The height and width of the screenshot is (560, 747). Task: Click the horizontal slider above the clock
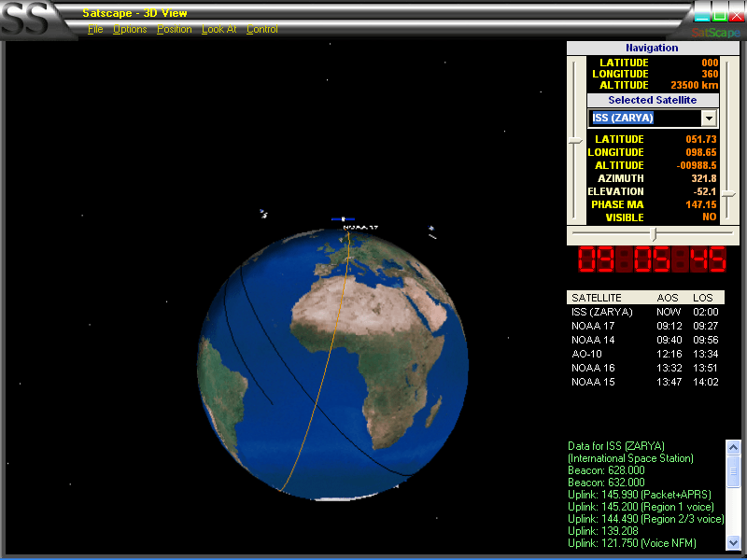(655, 234)
